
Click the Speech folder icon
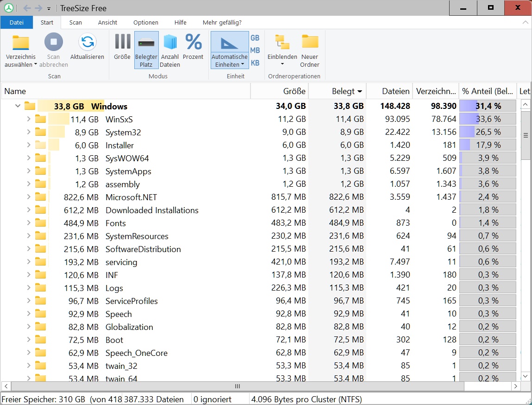(41, 313)
